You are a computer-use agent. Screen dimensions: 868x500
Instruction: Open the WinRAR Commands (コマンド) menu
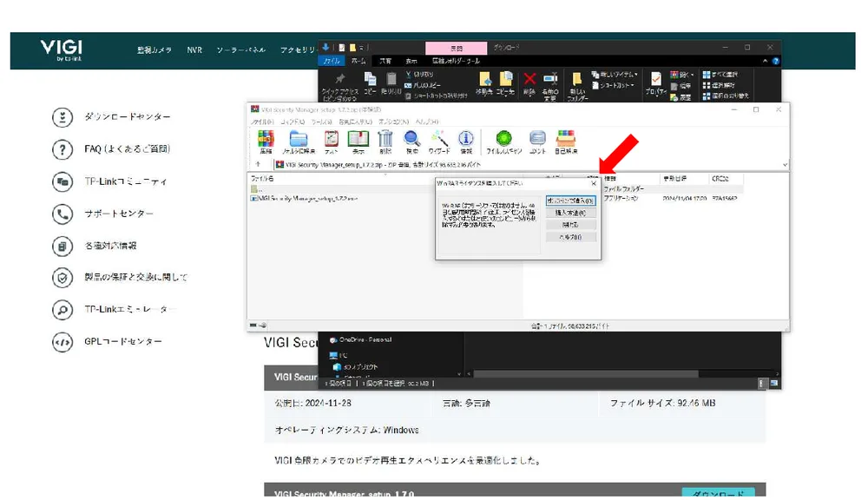(x=293, y=122)
